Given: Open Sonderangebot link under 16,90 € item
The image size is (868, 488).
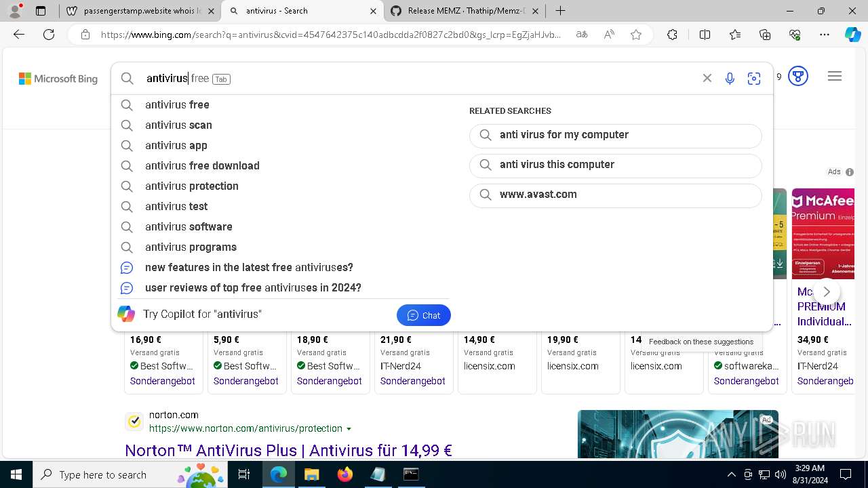Looking at the screenshot, I should (163, 381).
